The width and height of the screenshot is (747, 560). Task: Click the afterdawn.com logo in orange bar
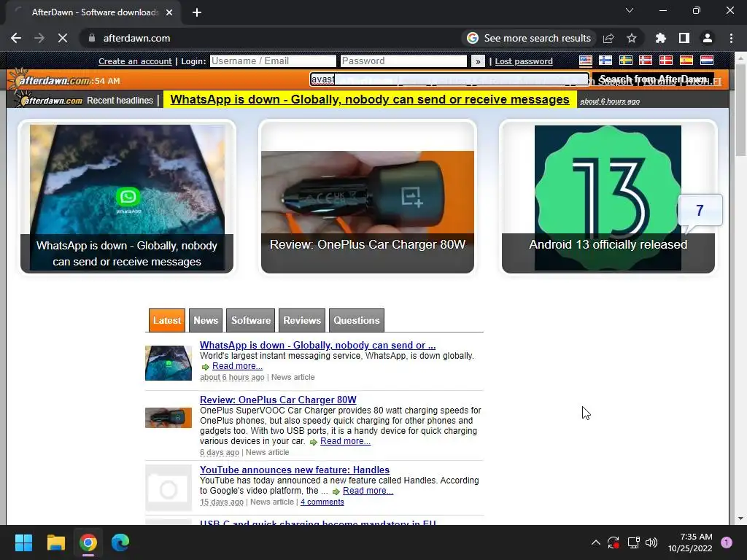(x=50, y=80)
